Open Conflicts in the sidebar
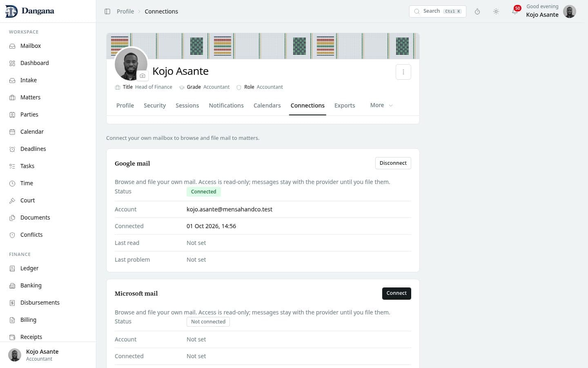 point(48,235)
